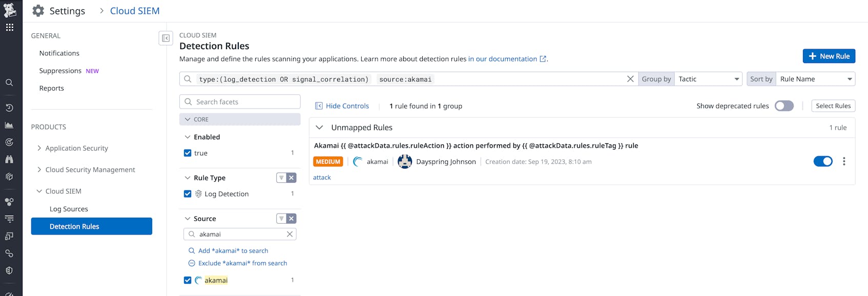This screenshot has width=868, height=296.
Task: Open the APM binoculars icon
Action: [x=9, y=159]
